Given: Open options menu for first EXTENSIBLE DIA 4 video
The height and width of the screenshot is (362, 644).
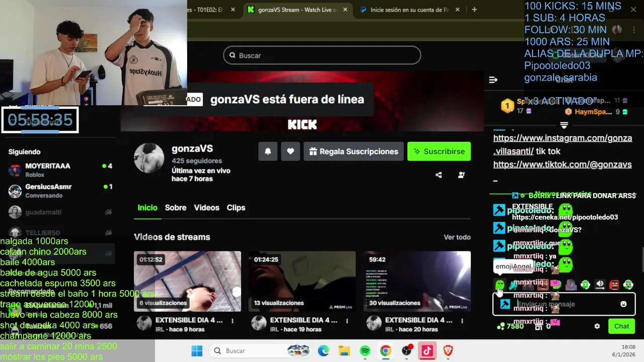Looking at the screenshot, I should 232,320.
